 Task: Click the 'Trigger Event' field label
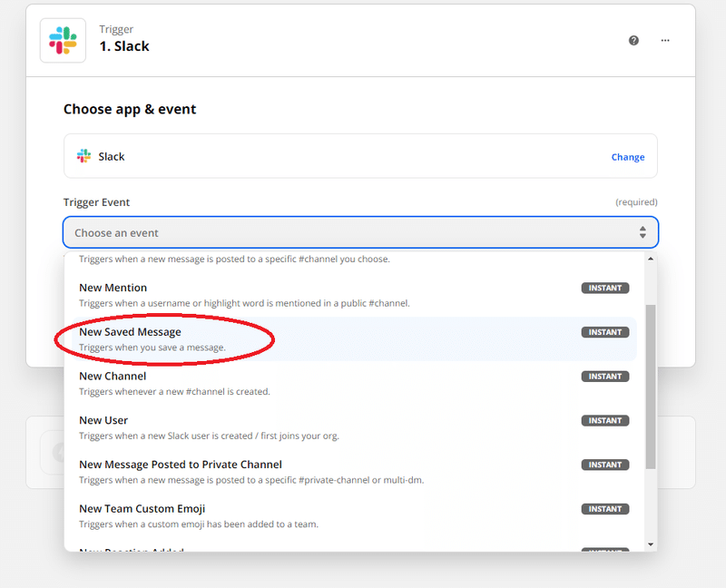click(x=96, y=202)
